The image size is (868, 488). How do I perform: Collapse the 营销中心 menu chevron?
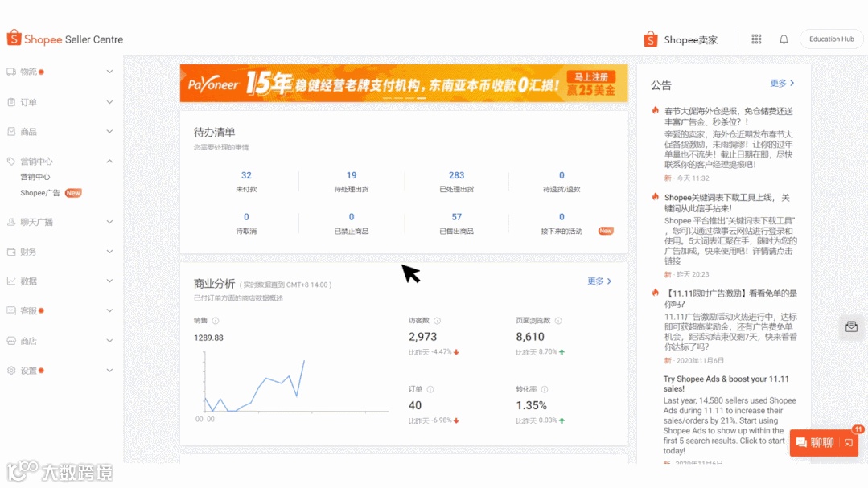point(109,161)
